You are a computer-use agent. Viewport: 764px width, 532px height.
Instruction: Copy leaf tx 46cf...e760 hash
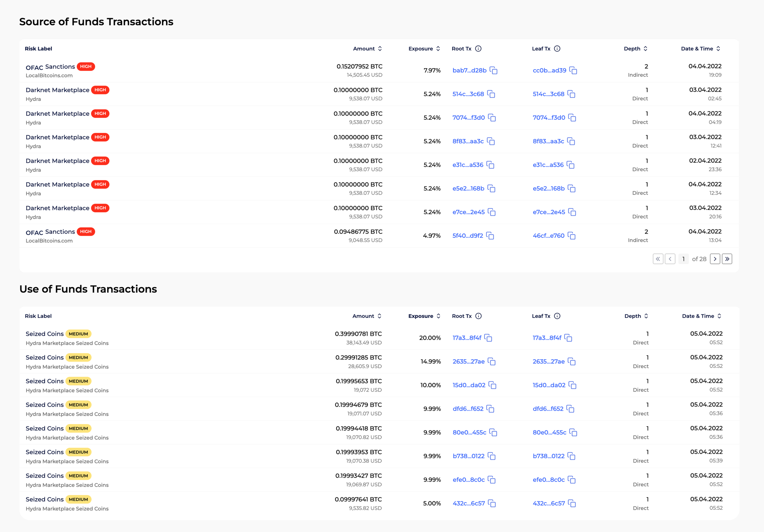[571, 236]
